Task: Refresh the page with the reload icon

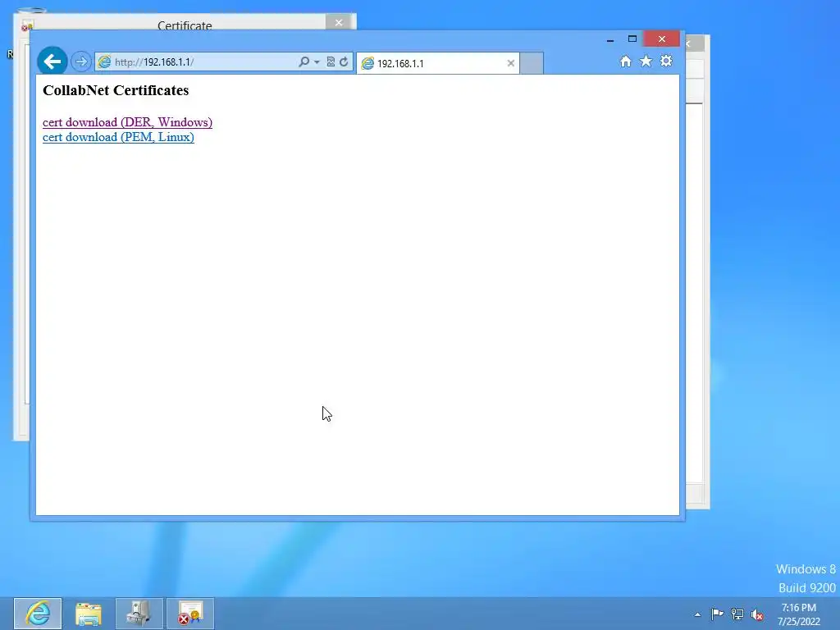Action: point(344,62)
